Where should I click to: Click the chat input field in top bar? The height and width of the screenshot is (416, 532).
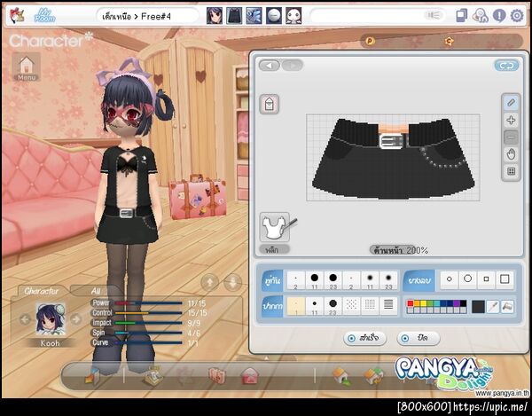[x=378, y=16]
